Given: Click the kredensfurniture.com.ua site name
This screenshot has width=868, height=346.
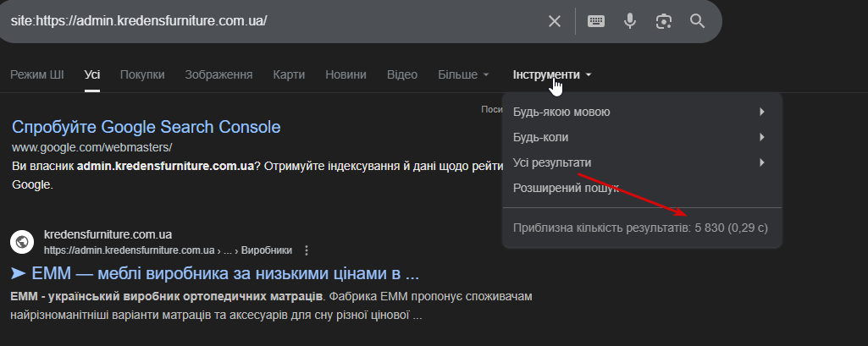Looking at the screenshot, I should click(108, 234).
